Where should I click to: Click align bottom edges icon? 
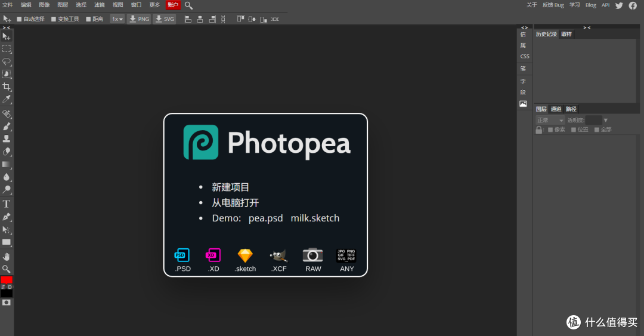264,19
